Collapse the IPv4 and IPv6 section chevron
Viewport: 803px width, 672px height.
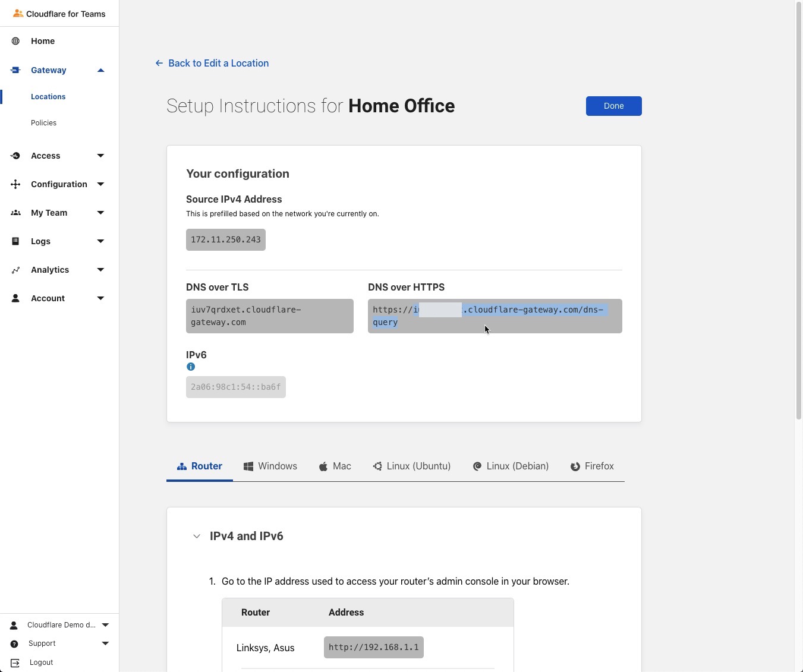(x=197, y=537)
